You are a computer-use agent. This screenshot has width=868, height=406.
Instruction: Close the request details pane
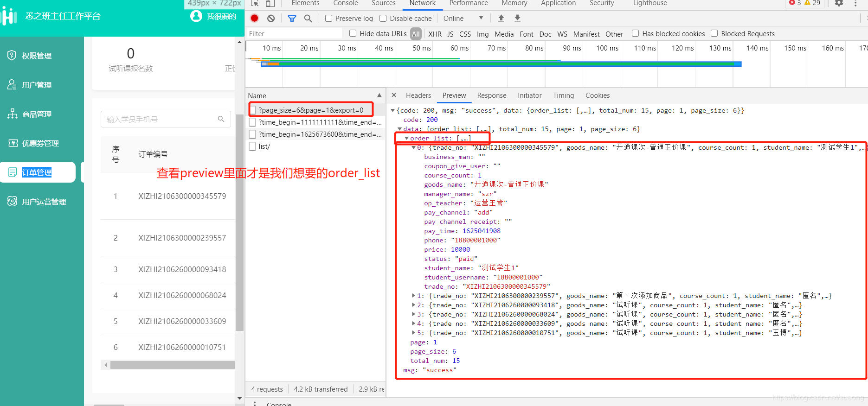[394, 95]
